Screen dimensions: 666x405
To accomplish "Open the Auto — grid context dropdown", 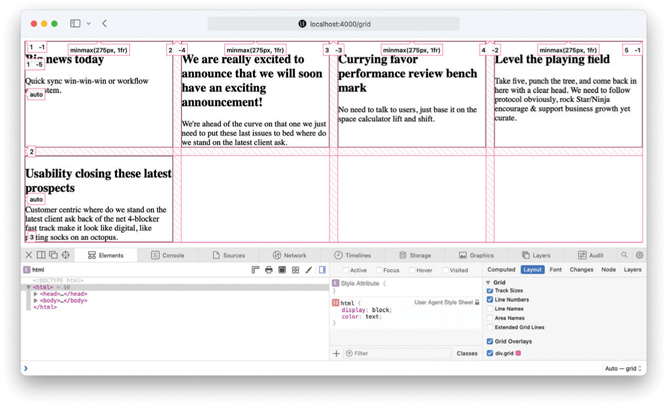I will [620, 369].
